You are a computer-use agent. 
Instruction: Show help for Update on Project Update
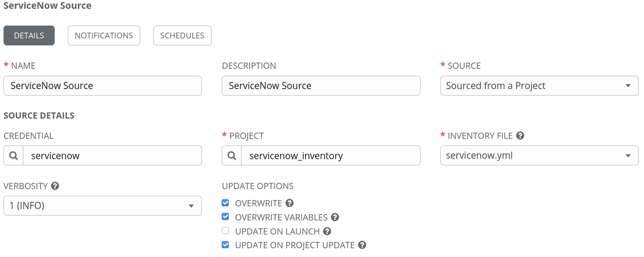point(362,245)
